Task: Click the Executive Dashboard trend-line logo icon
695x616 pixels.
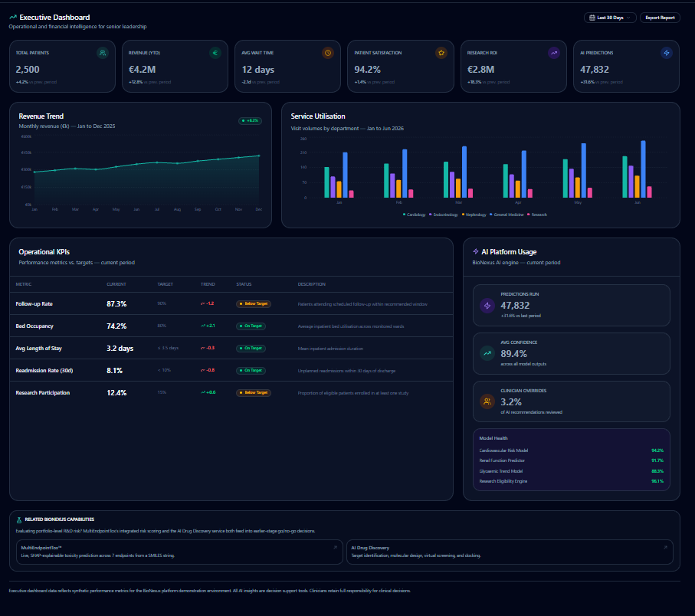Action: coord(13,18)
